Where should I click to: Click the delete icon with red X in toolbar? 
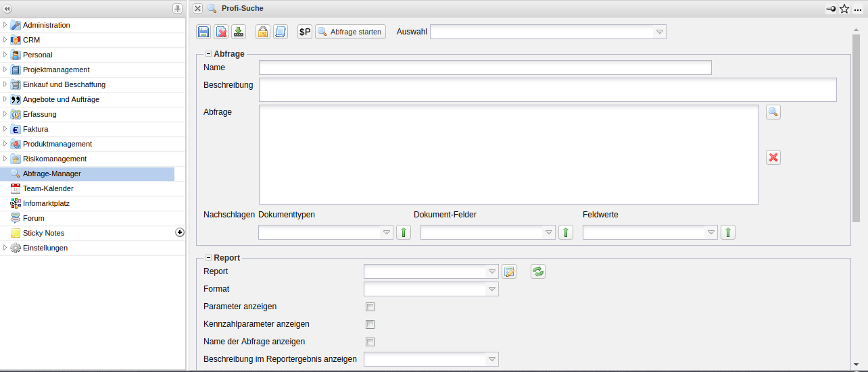point(221,32)
